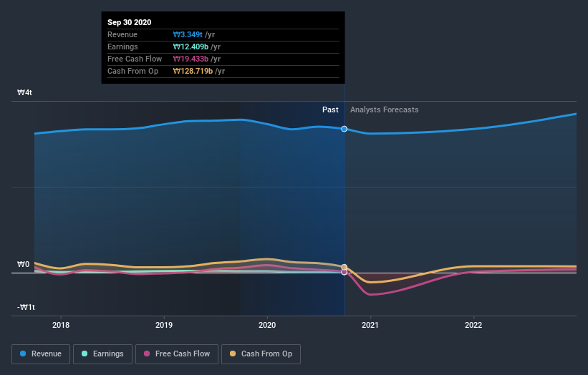Viewport: 588px width, 375px height.
Task: Click the ₩12.409b earnings value in tooltip
Action: (191, 47)
